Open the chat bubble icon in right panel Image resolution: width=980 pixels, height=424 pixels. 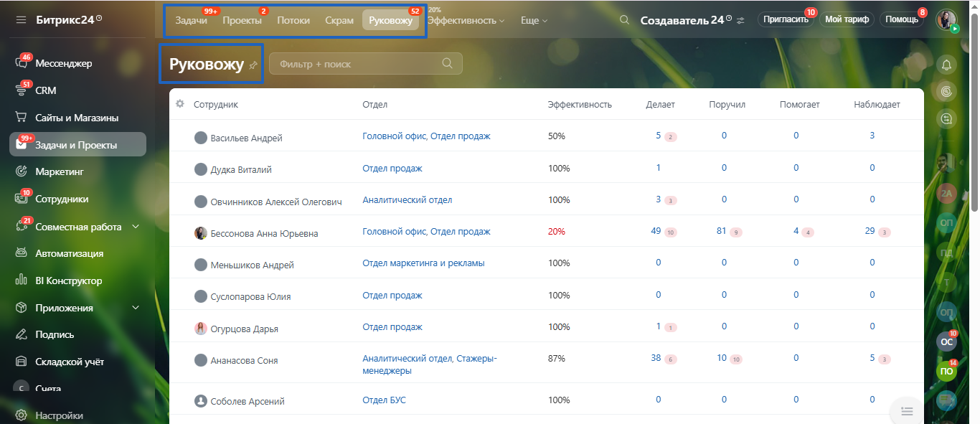[947, 118]
